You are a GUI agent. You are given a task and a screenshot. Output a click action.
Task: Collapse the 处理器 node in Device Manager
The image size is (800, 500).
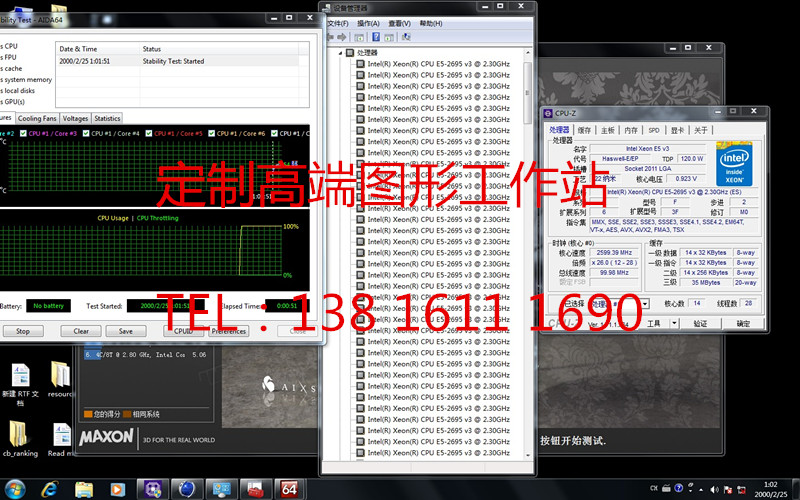[x=340, y=53]
